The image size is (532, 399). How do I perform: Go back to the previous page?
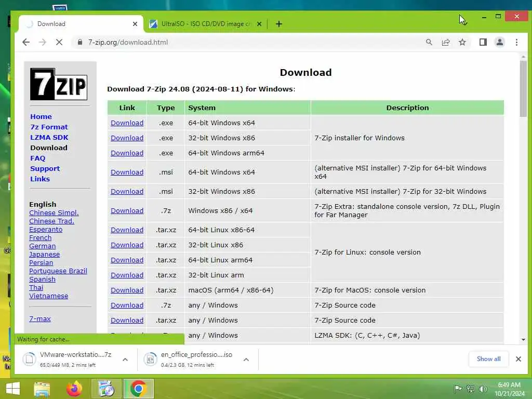click(x=26, y=42)
